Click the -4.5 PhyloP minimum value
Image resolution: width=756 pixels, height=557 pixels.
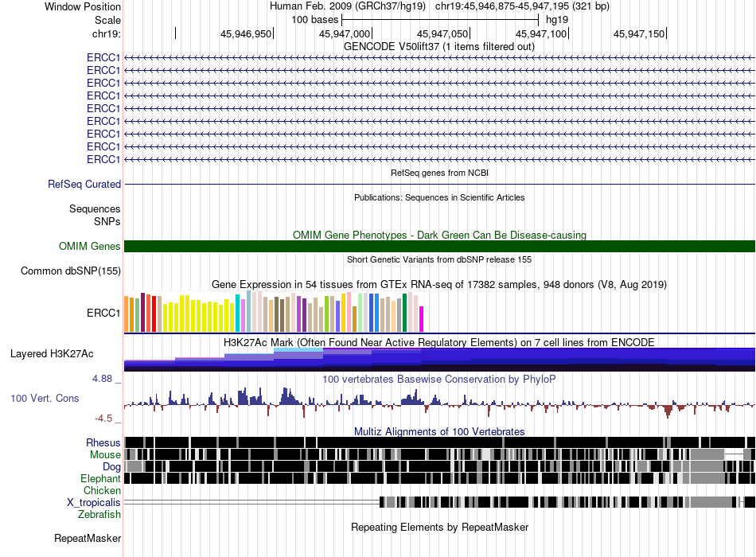point(103,418)
